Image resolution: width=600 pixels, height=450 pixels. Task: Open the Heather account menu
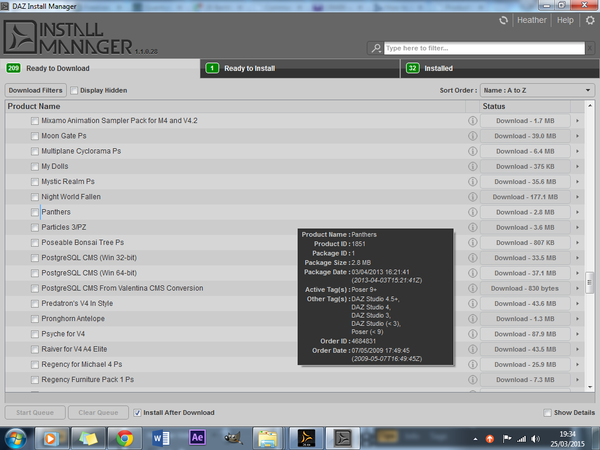[532, 20]
